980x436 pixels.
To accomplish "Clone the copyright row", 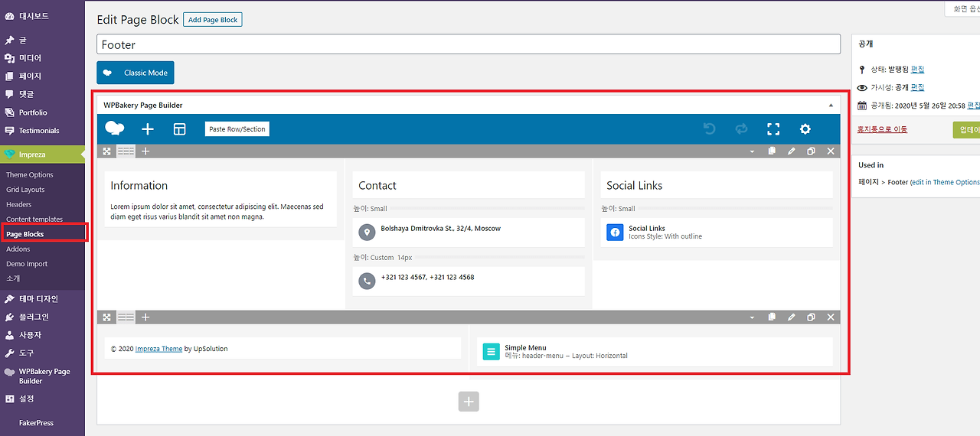I will click(x=811, y=317).
